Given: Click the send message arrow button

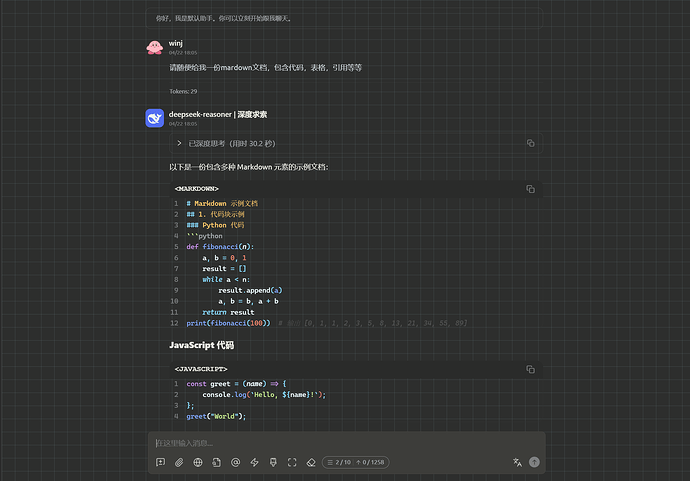Looking at the screenshot, I should [534, 462].
